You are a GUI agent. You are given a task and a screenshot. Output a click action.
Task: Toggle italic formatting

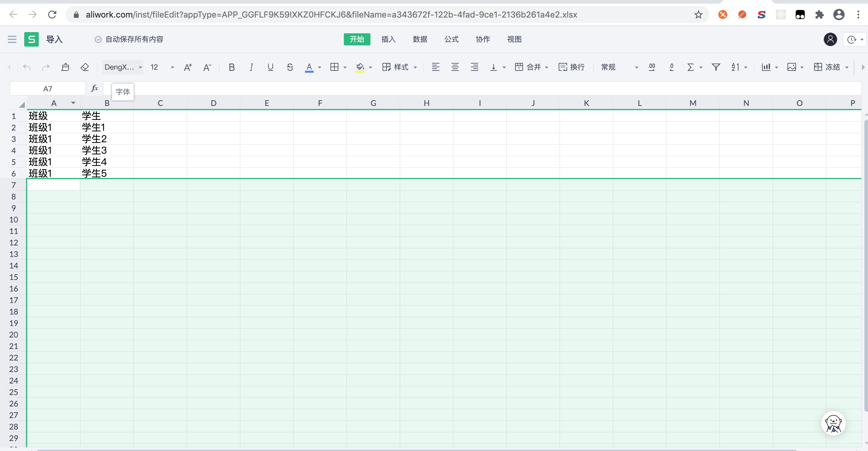click(x=251, y=67)
